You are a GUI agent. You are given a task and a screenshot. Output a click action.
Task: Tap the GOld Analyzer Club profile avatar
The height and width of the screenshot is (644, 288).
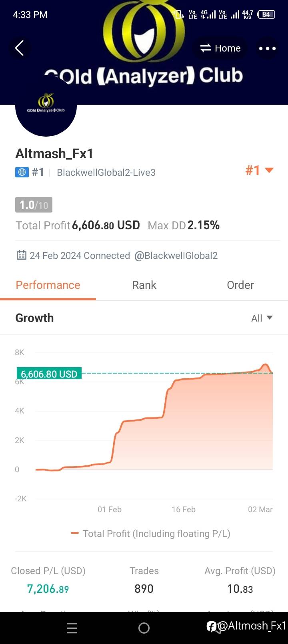coord(46,106)
